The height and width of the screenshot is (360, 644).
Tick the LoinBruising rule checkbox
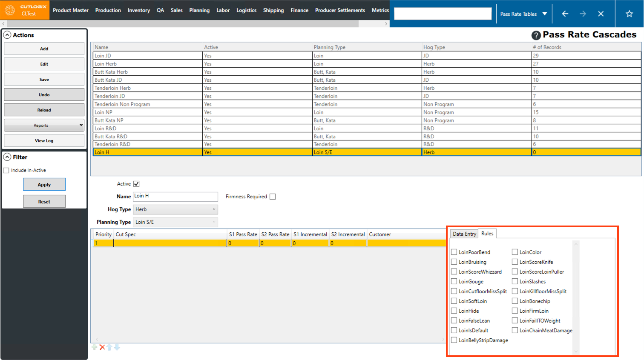454,262
